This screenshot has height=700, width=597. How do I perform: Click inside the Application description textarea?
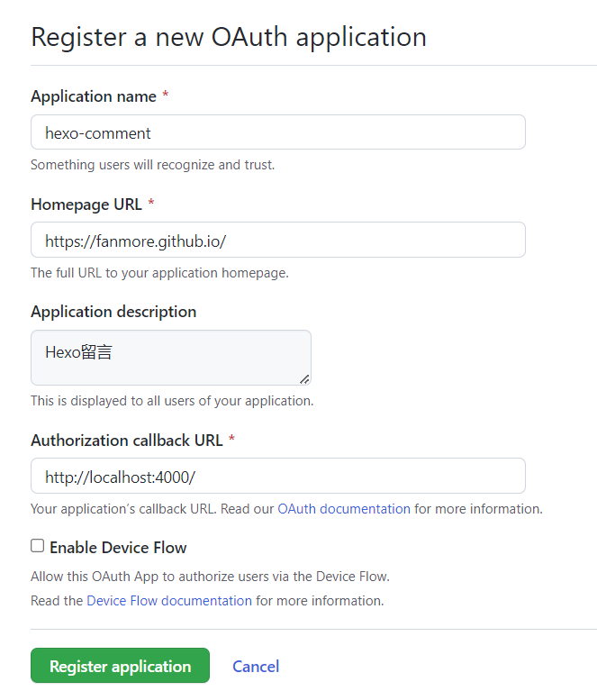[x=171, y=358]
